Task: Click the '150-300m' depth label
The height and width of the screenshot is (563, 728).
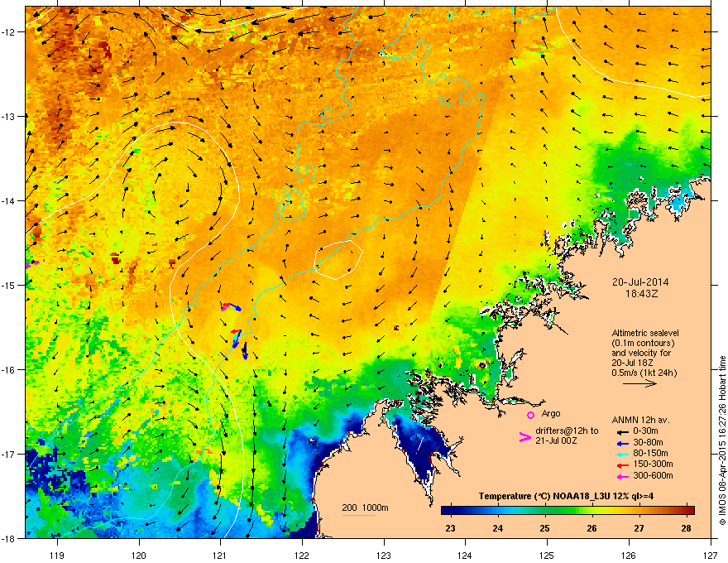Action: (x=653, y=464)
